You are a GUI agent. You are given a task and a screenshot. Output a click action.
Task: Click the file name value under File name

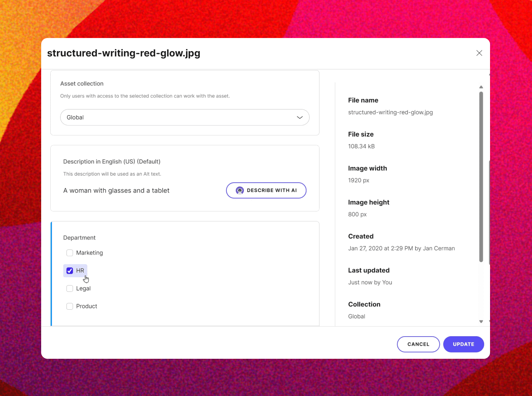[x=390, y=112]
